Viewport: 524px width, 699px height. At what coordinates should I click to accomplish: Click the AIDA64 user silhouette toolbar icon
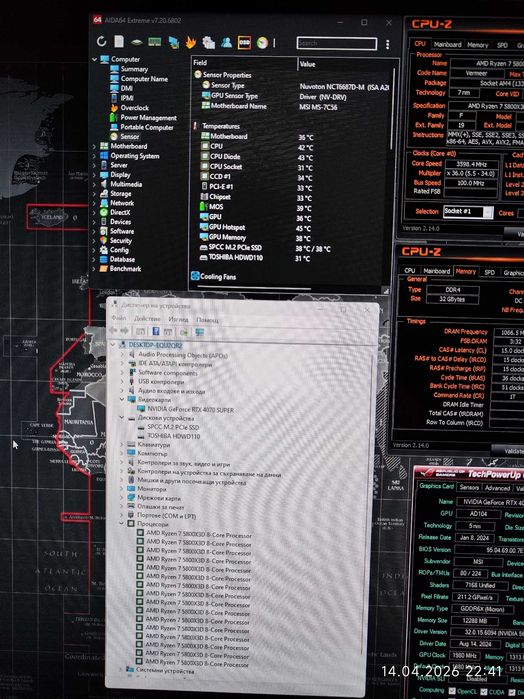point(227,42)
